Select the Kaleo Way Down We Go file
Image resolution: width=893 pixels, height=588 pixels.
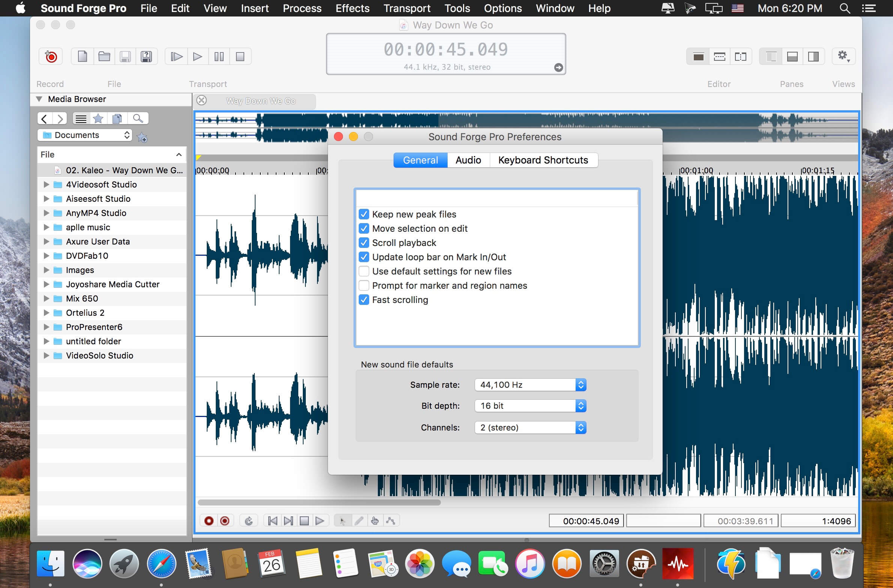112,170
